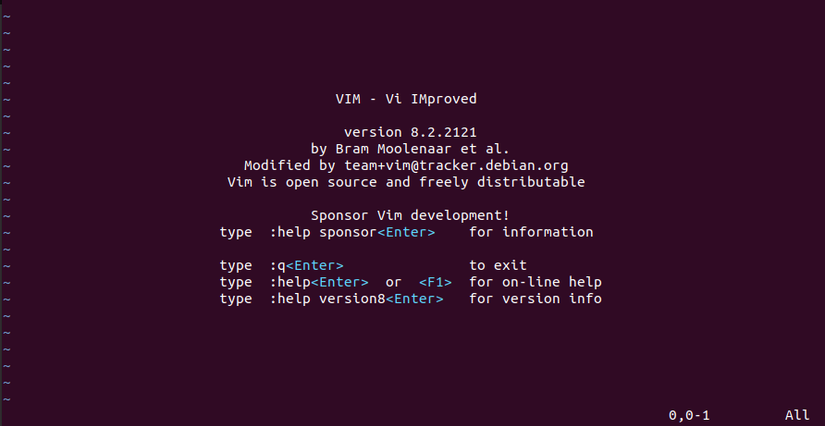Image resolution: width=825 pixels, height=426 pixels.
Task: Click the blue <Enter> after :help
Action: point(339,282)
